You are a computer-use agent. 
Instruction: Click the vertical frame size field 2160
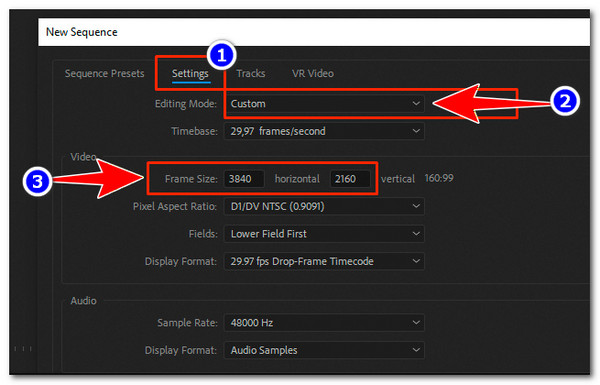coord(350,179)
